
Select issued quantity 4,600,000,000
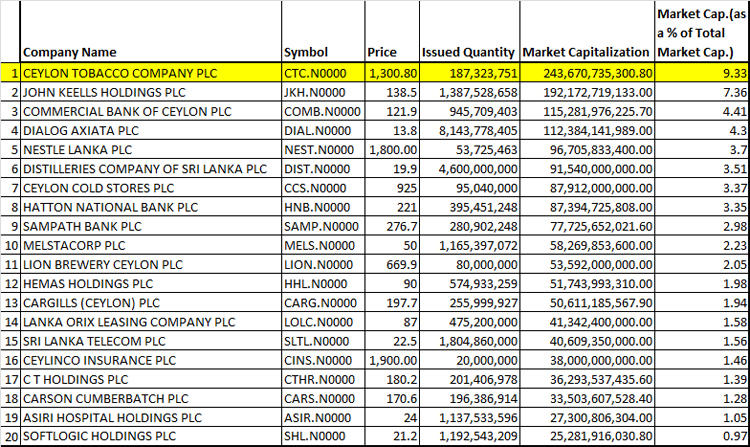(x=469, y=169)
